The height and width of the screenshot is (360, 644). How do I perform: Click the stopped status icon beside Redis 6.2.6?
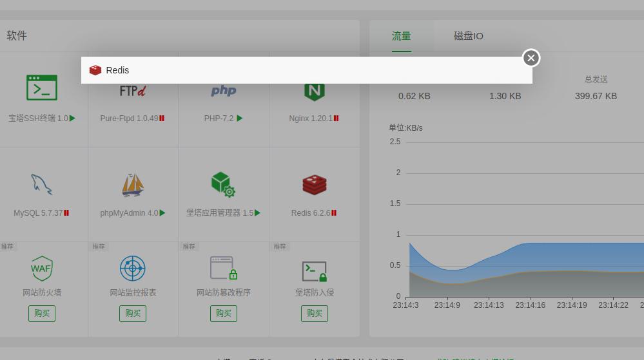pos(334,213)
